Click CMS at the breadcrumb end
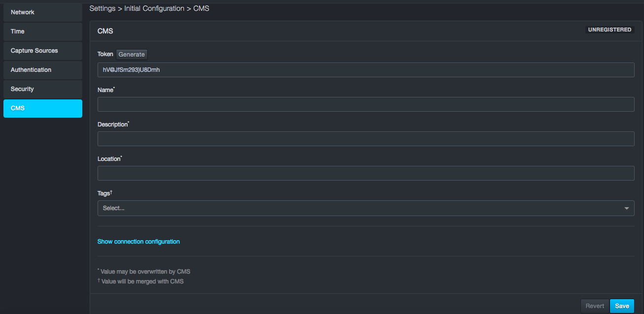Viewport: 644px width, 314px height. pyautogui.click(x=201, y=8)
